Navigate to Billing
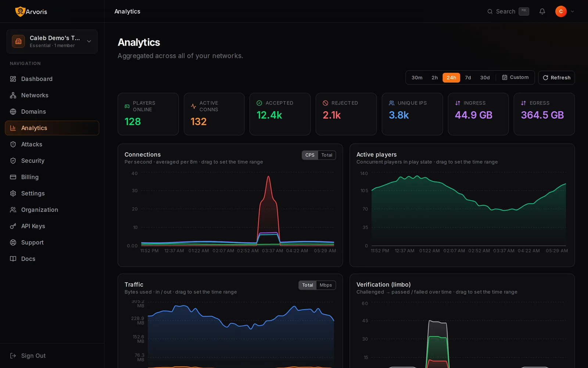 [x=52, y=177]
